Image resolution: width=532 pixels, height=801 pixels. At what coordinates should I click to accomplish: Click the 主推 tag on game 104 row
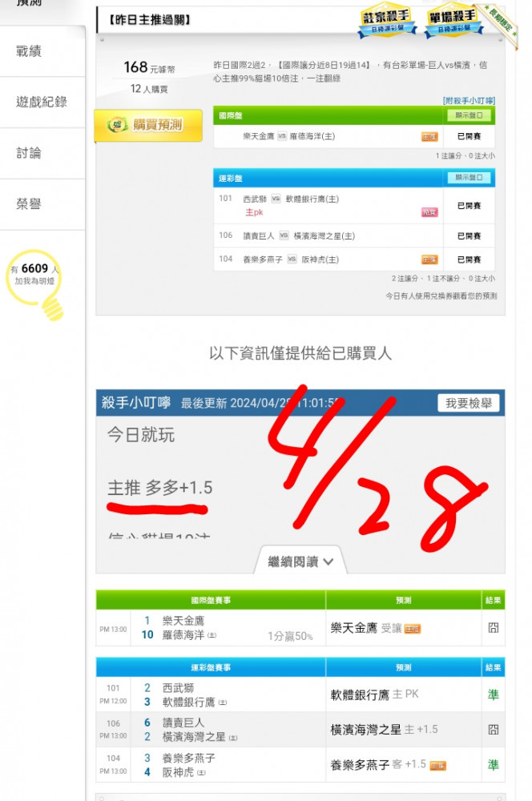(x=429, y=260)
